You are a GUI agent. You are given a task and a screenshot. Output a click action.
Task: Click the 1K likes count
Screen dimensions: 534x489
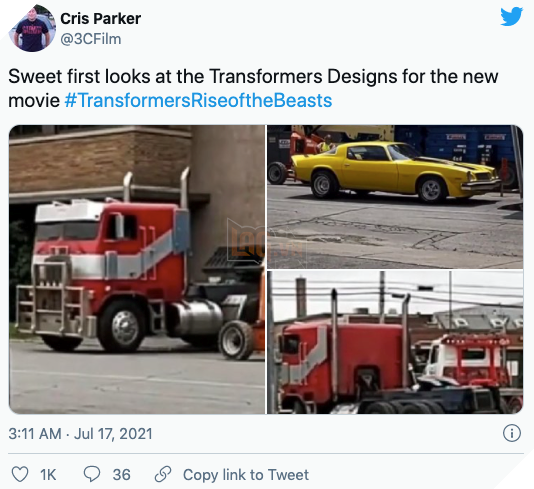click(48, 475)
